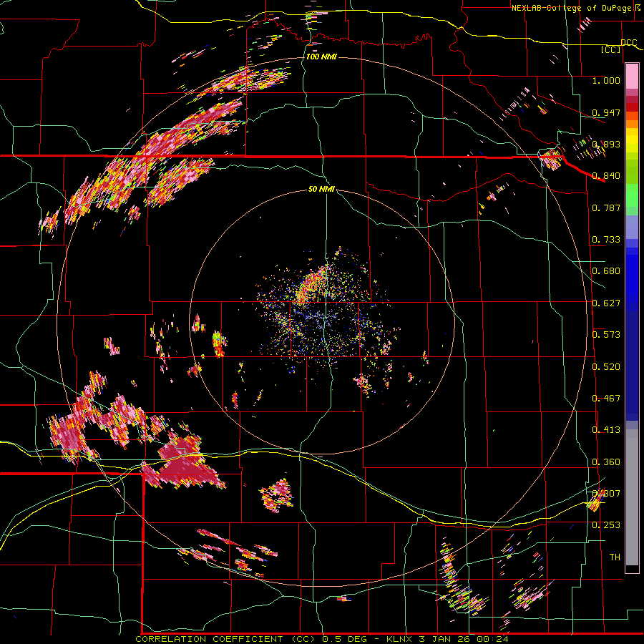
Task: Pick the light pink swatch at 1.000
Action: [x=632, y=77]
